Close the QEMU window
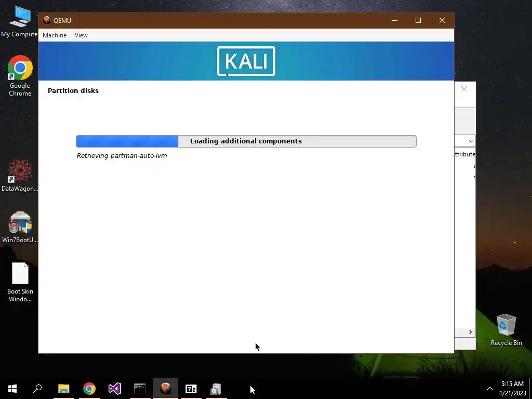532x399 pixels. click(x=442, y=20)
